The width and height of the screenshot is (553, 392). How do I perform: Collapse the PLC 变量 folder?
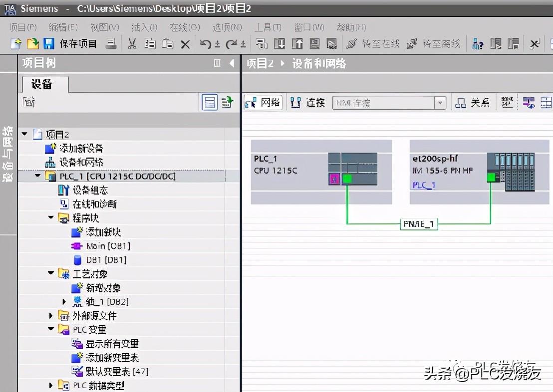[x=51, y=329]
